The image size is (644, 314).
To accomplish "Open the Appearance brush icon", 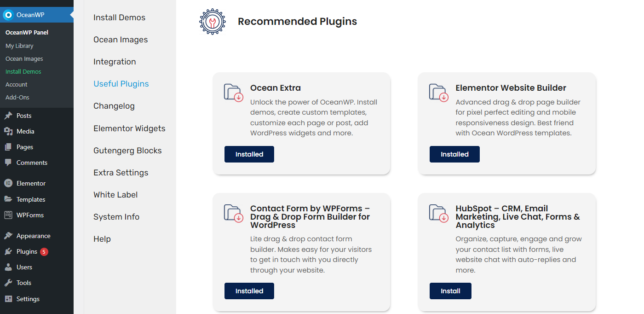I will click(x=8, y=236).
